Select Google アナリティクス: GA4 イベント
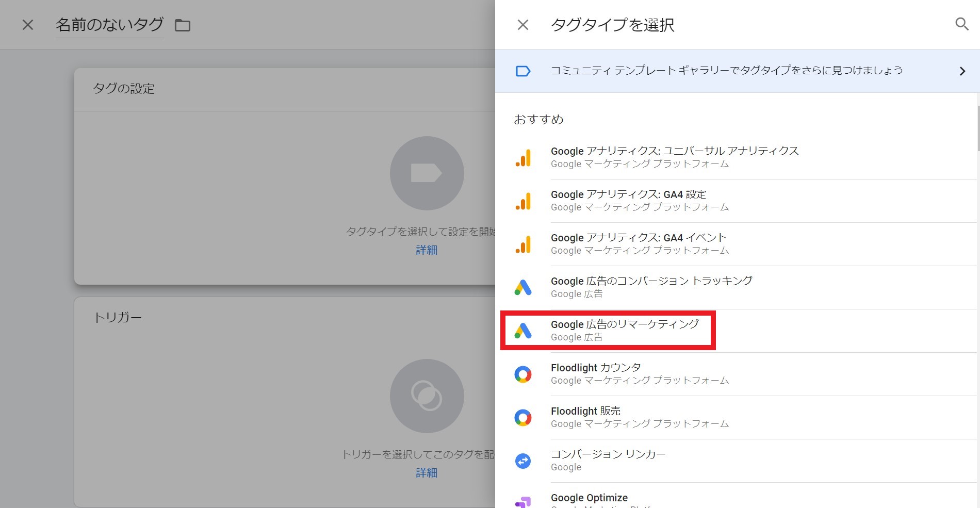This screenshot has height=508, width=980. (738, 244)
